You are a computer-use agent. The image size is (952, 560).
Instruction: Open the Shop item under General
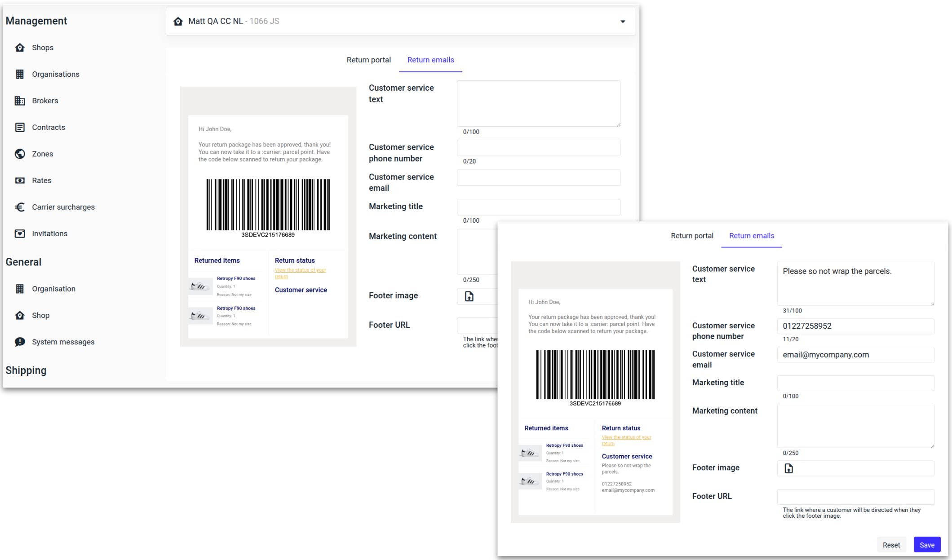tap(40, 315)
